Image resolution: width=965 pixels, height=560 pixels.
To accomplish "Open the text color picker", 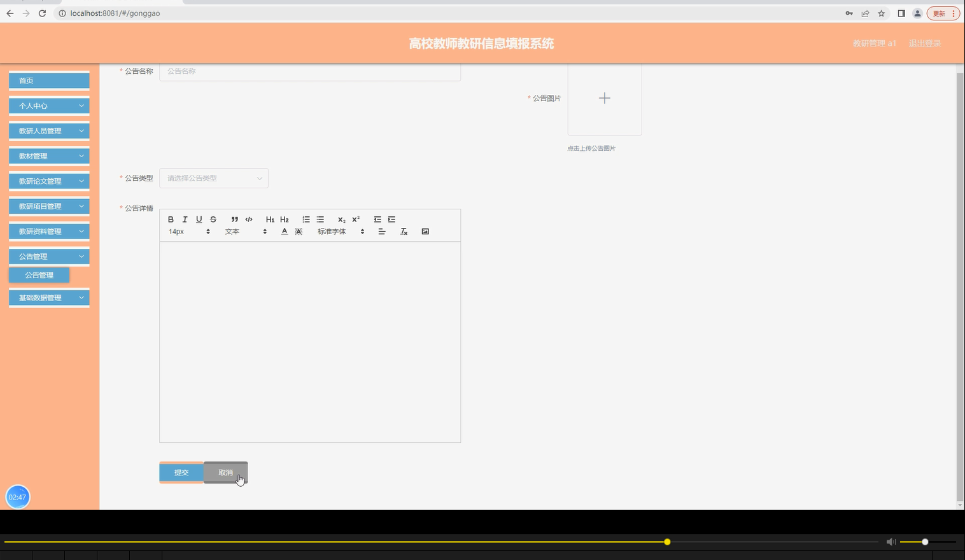I will click(x=285, y=232).
